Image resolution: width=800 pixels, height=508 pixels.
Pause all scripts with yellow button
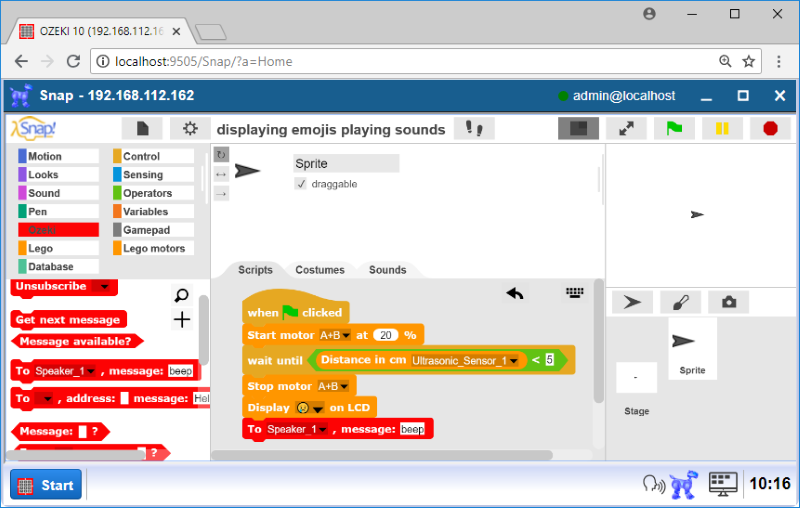click(x=722, y=129)
